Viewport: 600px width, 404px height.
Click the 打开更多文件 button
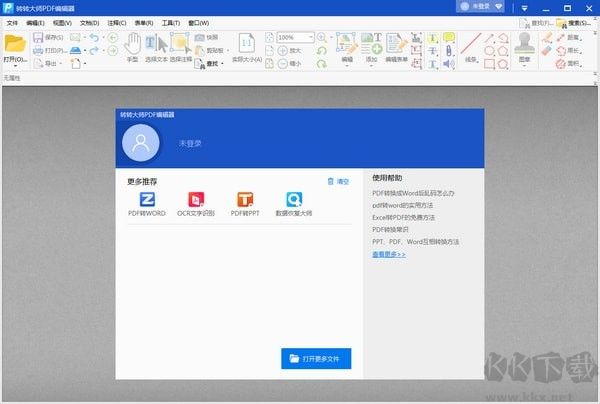316,357
